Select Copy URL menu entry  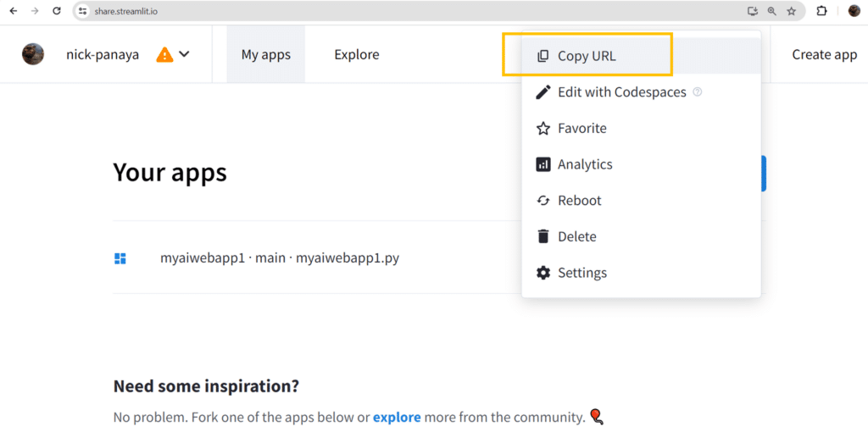pyautogui.click(x=641, y=56)
